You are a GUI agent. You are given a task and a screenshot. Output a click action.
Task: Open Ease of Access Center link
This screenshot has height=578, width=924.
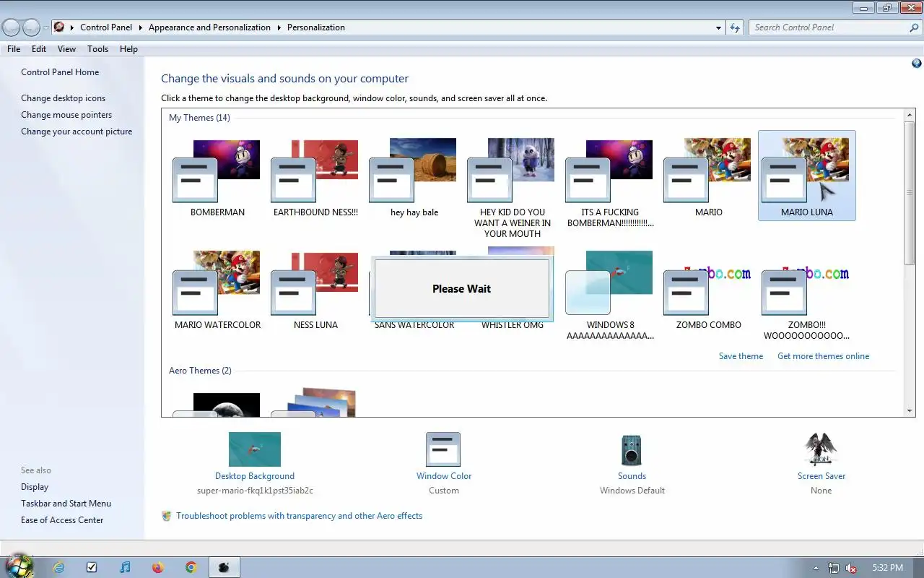pyautogui.click(x=62, y=520)
